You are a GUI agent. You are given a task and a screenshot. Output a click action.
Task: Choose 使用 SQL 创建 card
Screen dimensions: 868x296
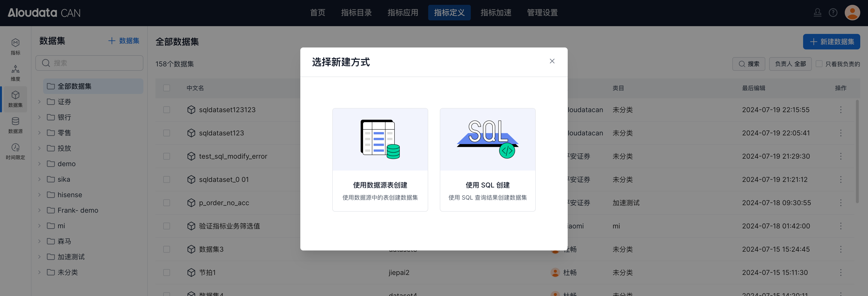coord(487,159)
